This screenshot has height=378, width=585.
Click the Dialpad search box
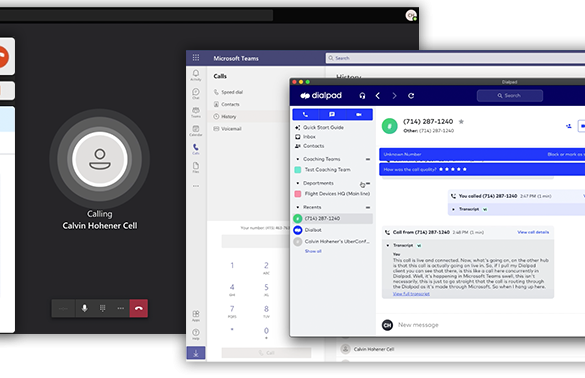click(510, 96)
